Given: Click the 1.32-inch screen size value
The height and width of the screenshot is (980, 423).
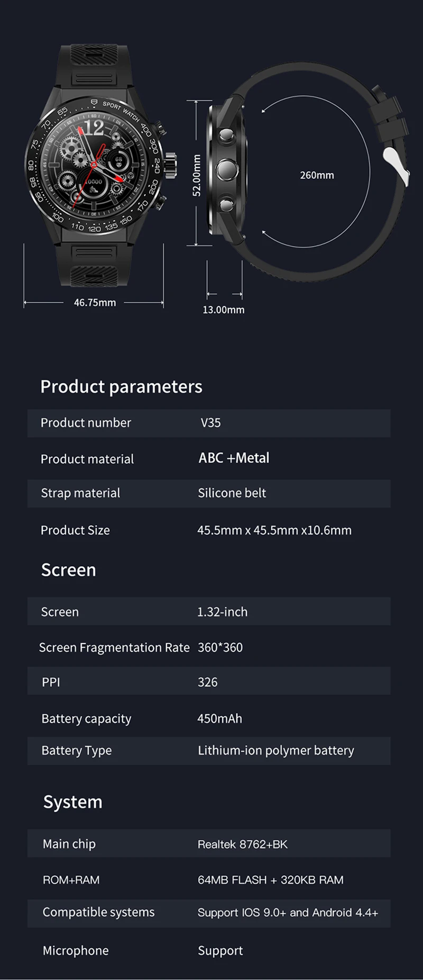Looking at the screenshot, I should click(222, 612).
